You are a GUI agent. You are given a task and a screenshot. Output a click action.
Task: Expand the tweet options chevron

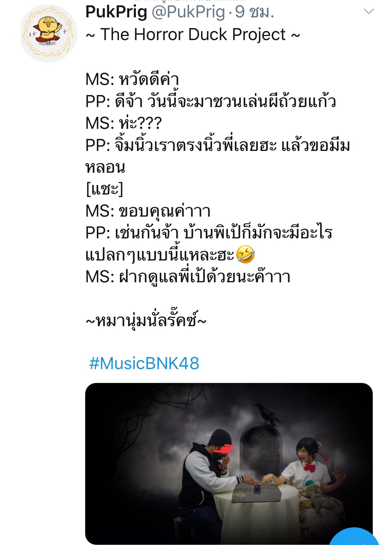[x=369, y=12]
